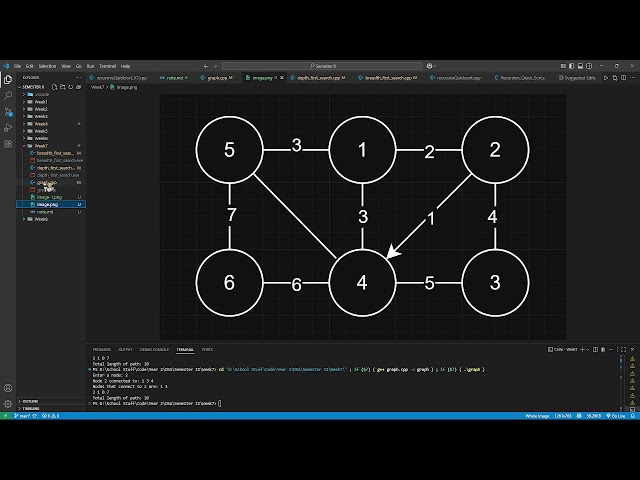The image size is (640, 480).
Task: Kill terminal with trash icon
Action: [x=603, y=349]
